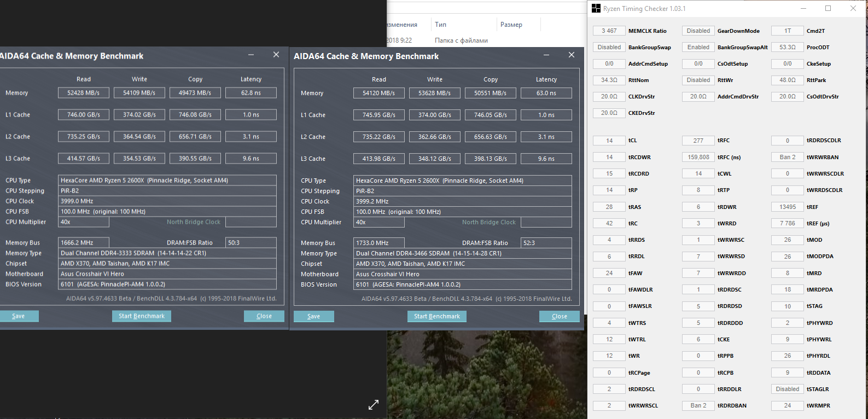The width and height of the screenshot is (868, 419).
Task: Click the CKEDrvStr value field
Action: tap(609, 113)
